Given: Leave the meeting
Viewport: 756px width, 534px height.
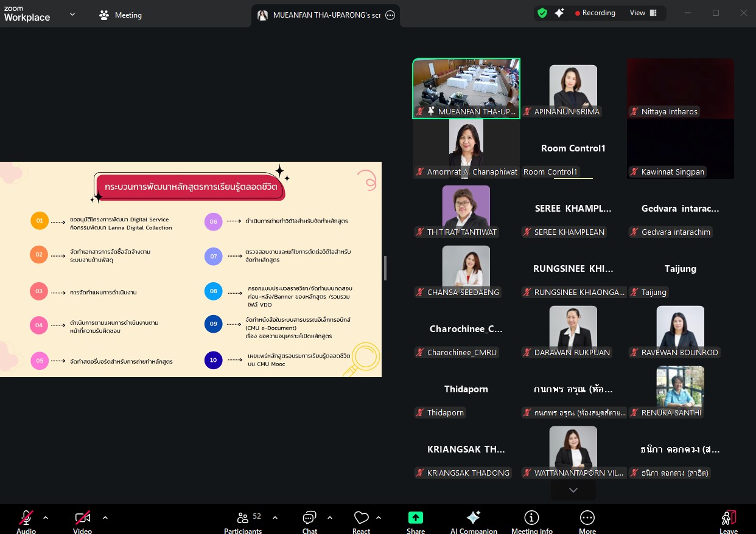Looking at the screenshot, I should click(x=728, y=522).
